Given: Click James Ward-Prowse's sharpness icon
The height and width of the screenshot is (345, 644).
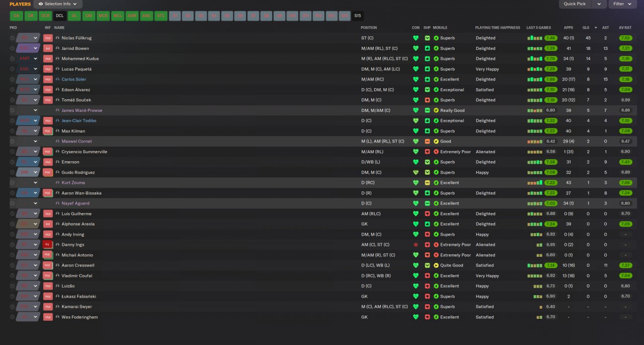Looking at the screenshot, I should coord(427,110).
